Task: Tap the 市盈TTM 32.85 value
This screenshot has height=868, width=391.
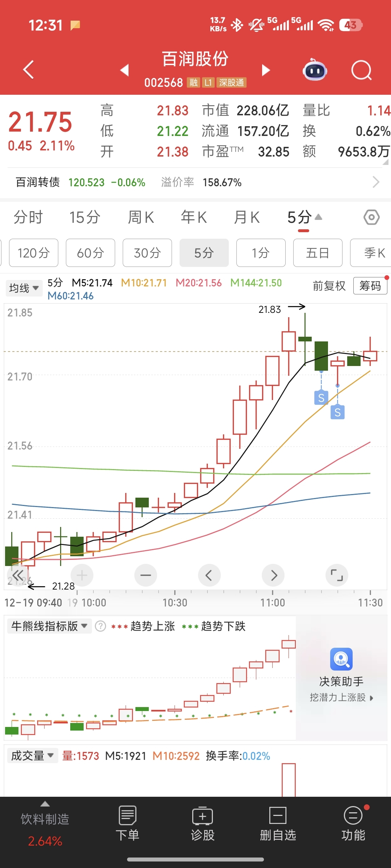Action: tap(274, 152)
